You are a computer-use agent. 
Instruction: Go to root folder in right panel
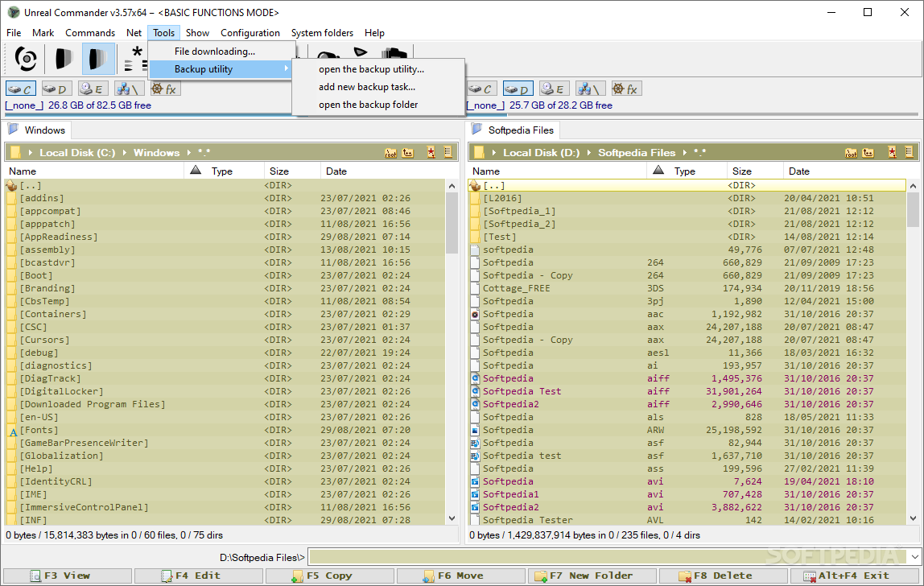[x=851, y=153]
